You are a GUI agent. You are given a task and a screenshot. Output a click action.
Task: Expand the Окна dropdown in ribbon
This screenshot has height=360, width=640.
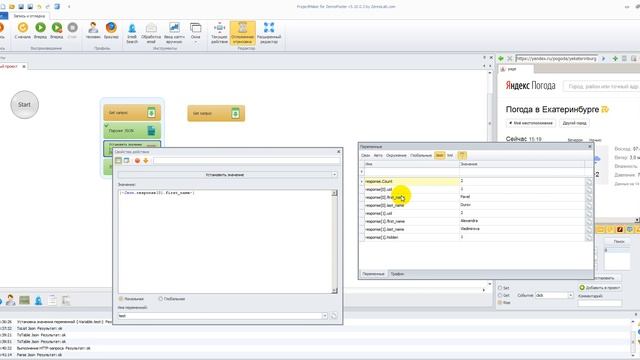(x=196, y=42)
